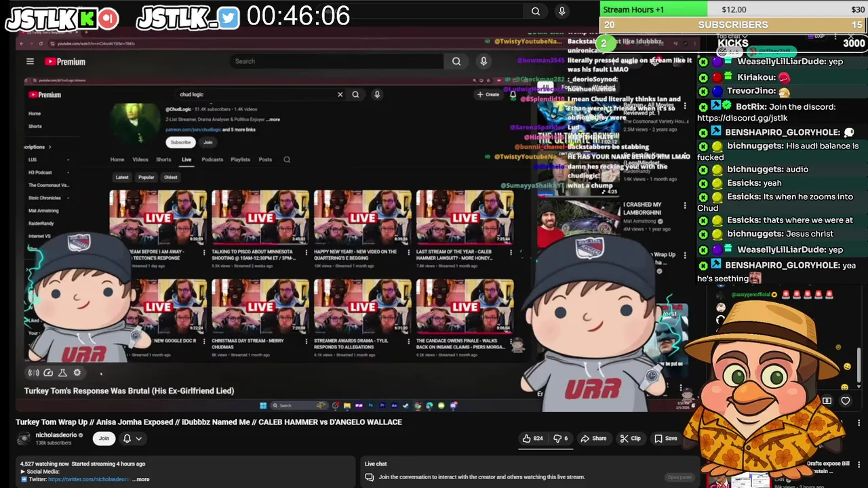
Task: Click the playback speed gauge icon
Action: [x=48, y=373]
